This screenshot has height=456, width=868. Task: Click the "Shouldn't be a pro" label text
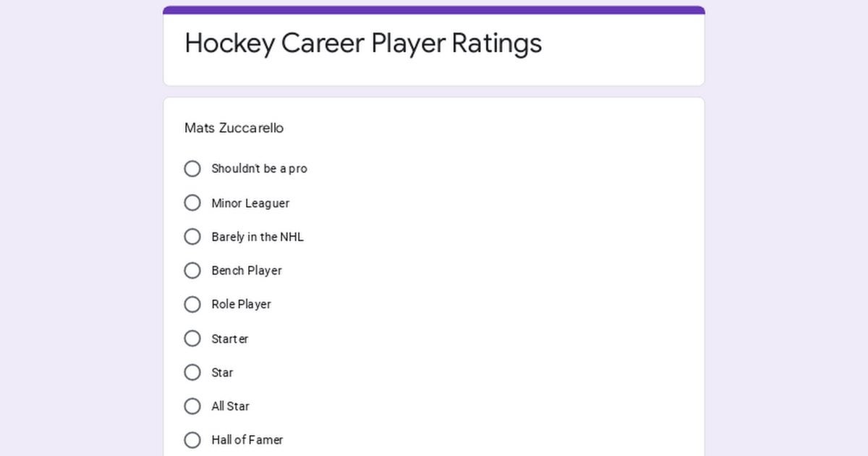coord(259,169)
